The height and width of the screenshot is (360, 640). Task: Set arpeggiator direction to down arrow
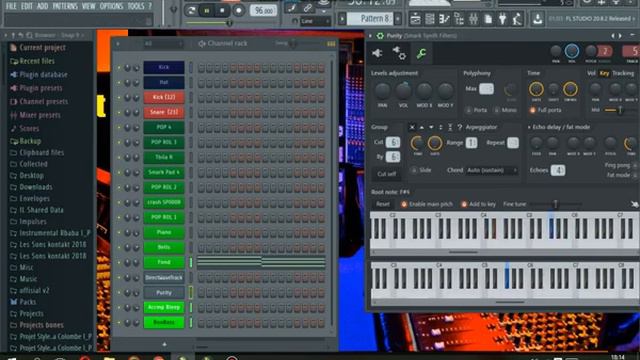tap(431, 127)
